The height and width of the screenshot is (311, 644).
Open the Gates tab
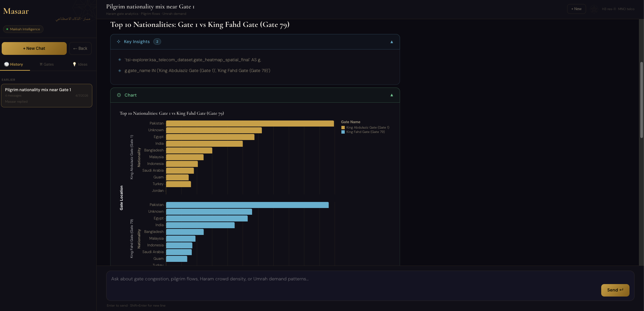pos(47,64)
